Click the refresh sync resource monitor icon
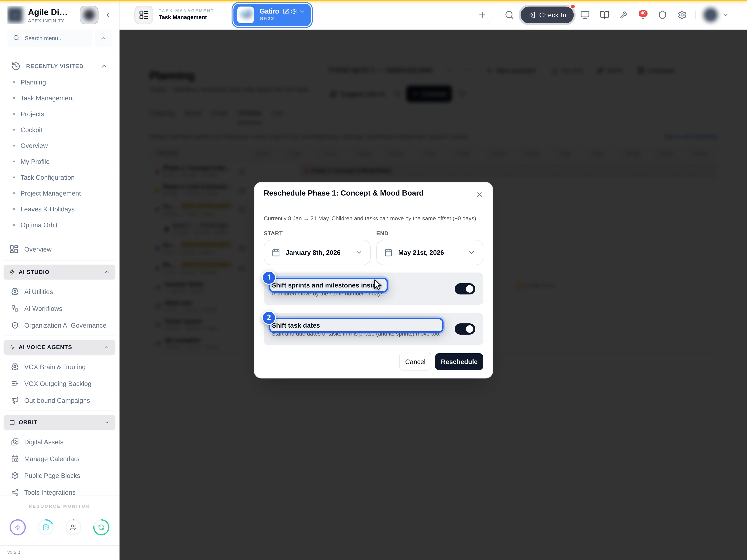 pyautogui.click(x=101, y=527)
